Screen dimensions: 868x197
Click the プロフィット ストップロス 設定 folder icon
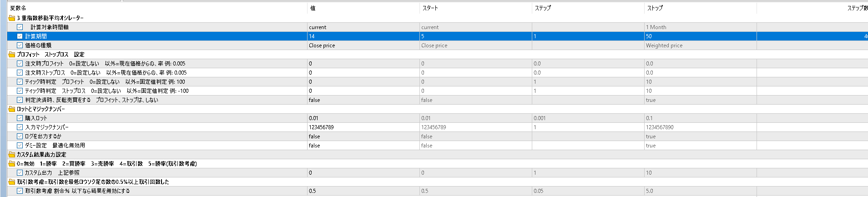[12, 55]
